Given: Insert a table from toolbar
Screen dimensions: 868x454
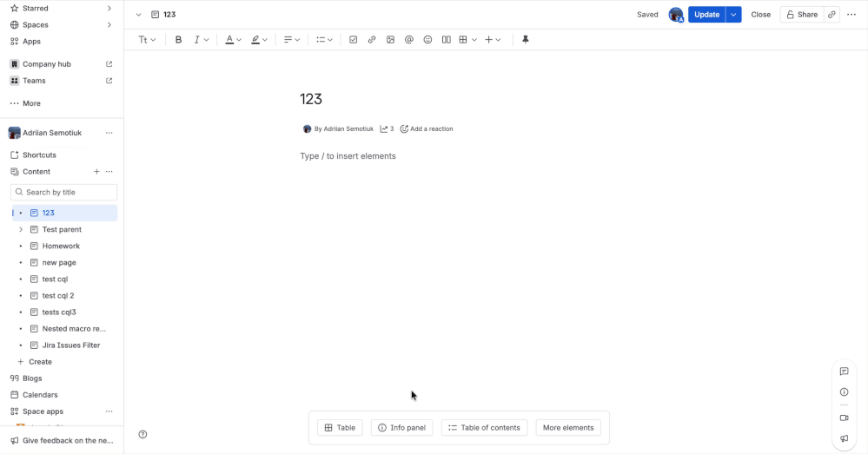Looking at the screenshot, I should pos(463,40).
